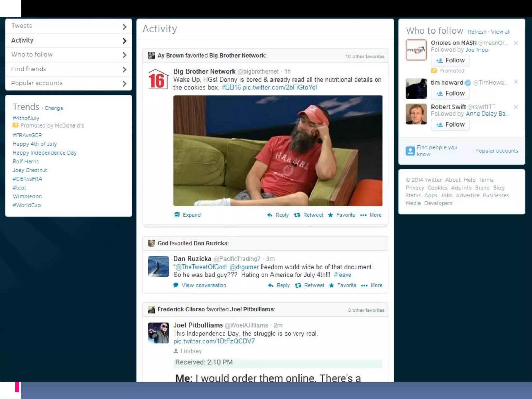This screenshot has width=532, height=399.
Task: Dismiss Robert Swift follow suggestion
Action: (x=516, y=107)
